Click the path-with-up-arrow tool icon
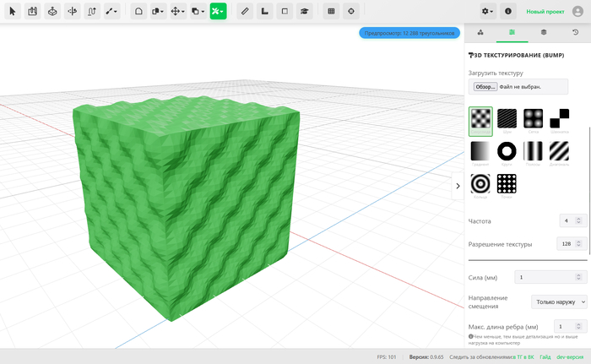The height and width of the screenshot is (364, 591). [x=92, y=11]
